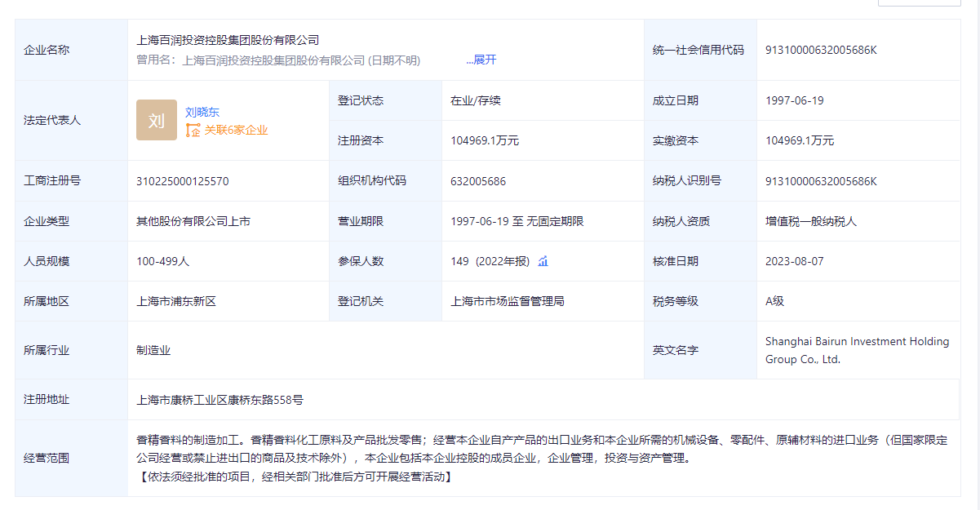Click the 企业类型 label cell
Screen dimensions: 980x510
click(71, 221)
